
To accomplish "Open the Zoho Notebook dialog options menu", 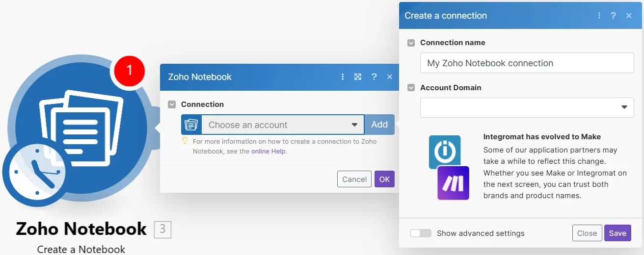I will [x=343, y=77].
